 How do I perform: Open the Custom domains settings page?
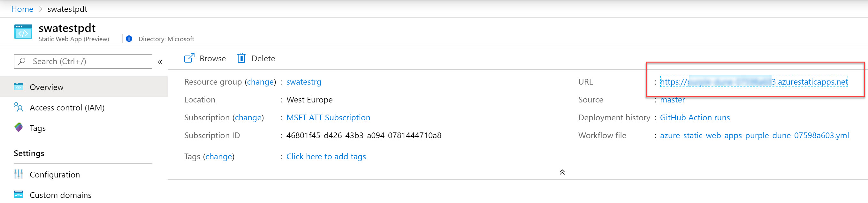click(x=61, y=195)
